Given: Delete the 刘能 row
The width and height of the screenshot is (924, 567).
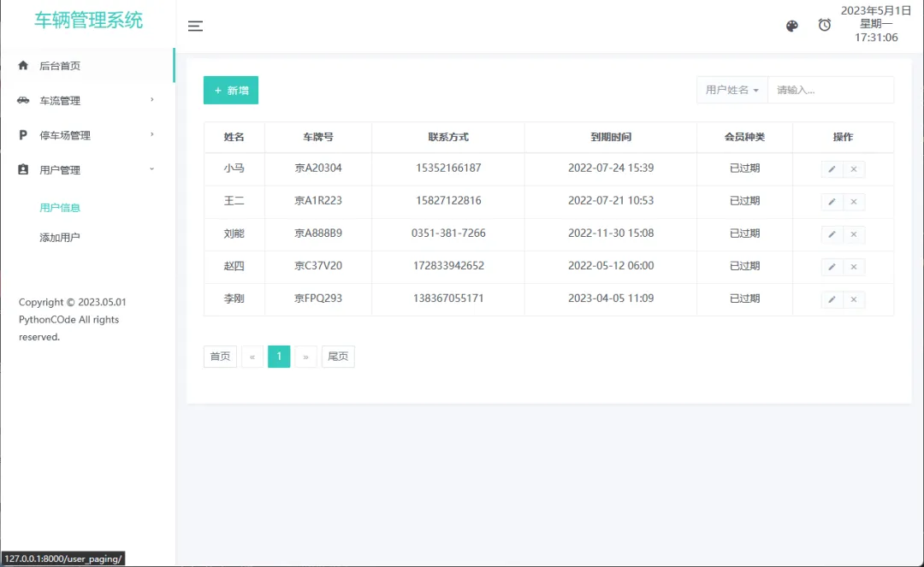Looking at the screenshot, I should pyautogui.click(x=854, y=234).
